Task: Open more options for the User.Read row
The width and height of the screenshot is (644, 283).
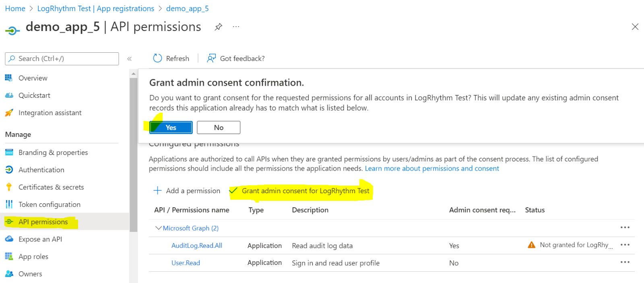Action: click(625, 262)
